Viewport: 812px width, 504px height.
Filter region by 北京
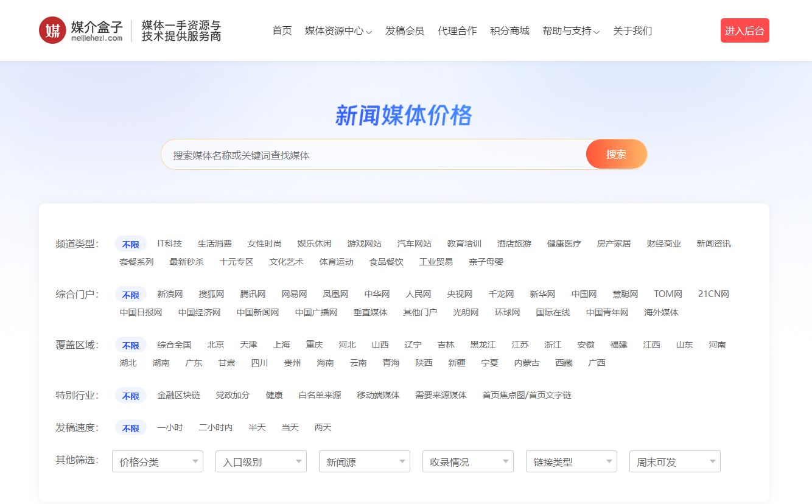(215, 345)
